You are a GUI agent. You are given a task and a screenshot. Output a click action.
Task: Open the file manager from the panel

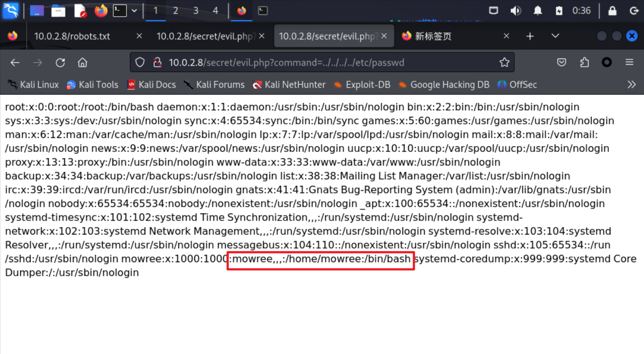[58, 11]
